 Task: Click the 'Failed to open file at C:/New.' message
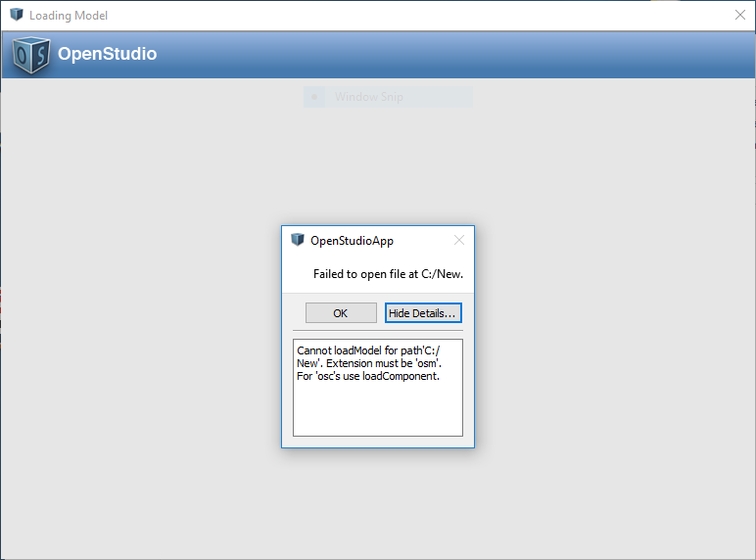pos(388,274)
